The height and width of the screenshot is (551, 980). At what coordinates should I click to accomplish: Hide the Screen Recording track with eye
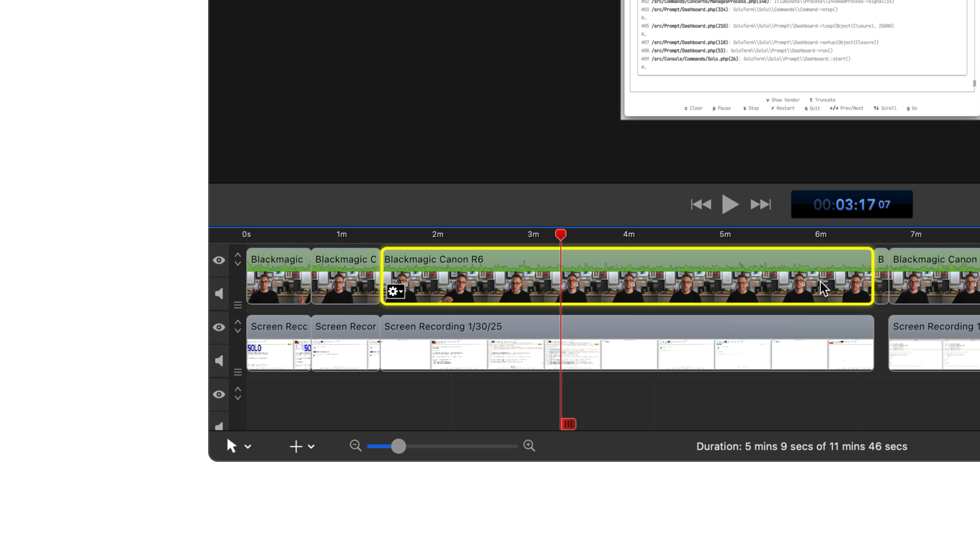(x=219, y=327)
